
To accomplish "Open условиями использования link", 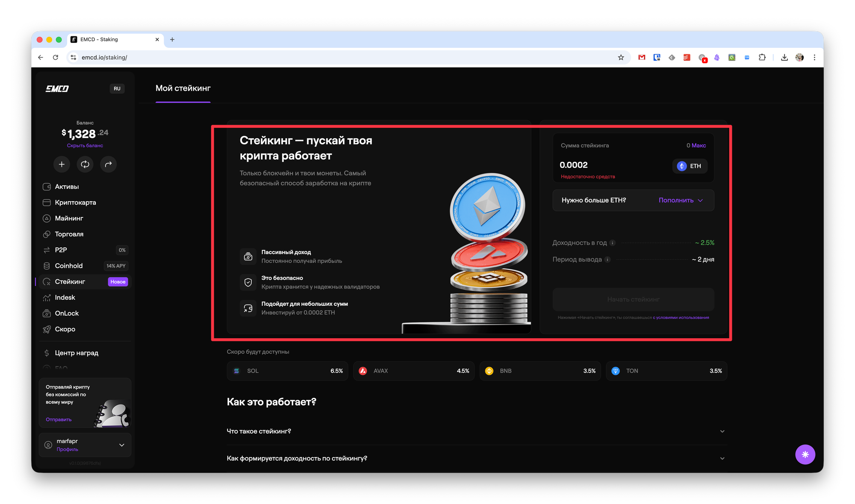I will tap(683, 318).
